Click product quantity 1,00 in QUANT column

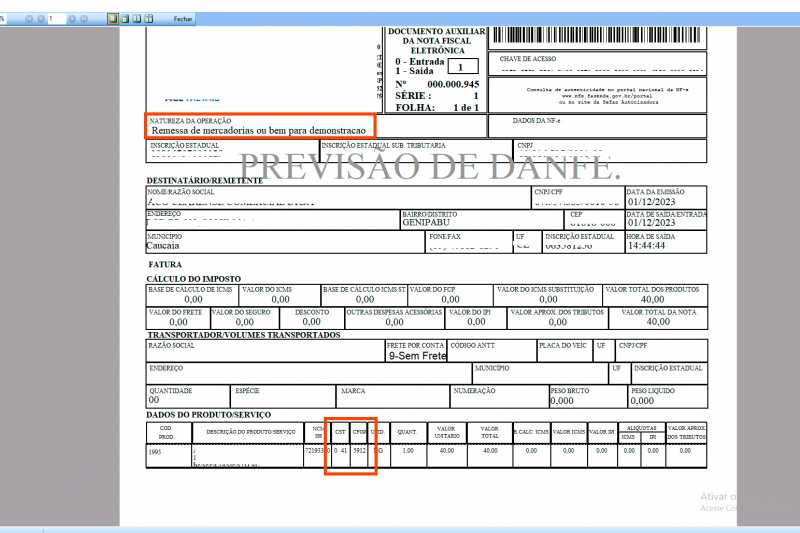coord(408,451)
